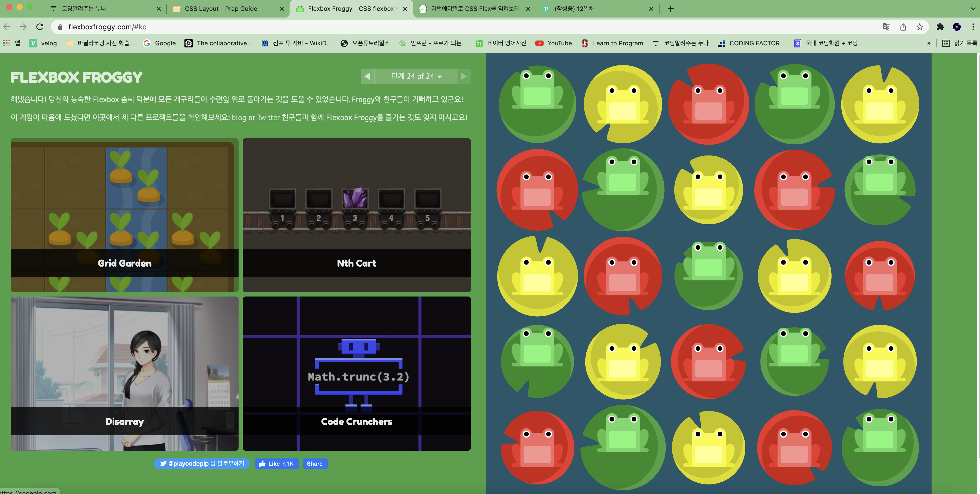The image size is (980, 494).
Task: Open a new tab with plus button
Action: 671,8
